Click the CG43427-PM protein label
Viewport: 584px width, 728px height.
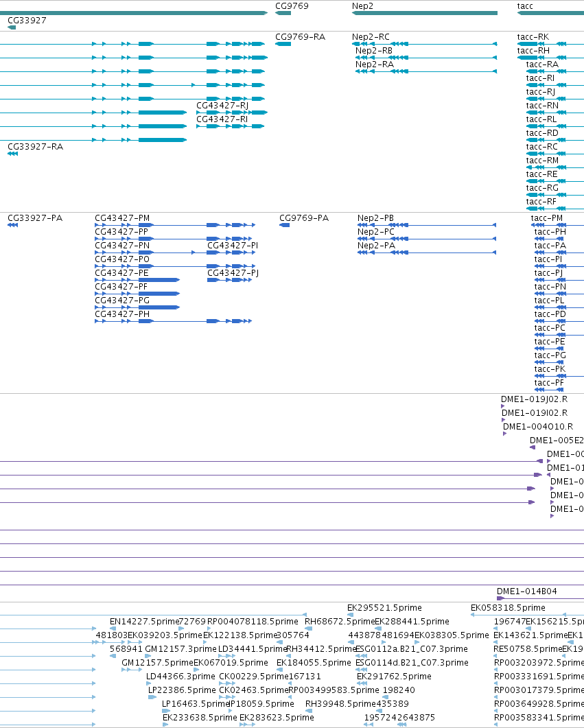point(122,218)
